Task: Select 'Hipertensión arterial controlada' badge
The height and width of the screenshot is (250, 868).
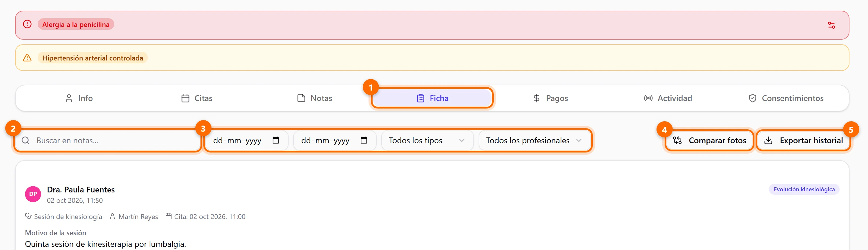Action: [93, 58]
